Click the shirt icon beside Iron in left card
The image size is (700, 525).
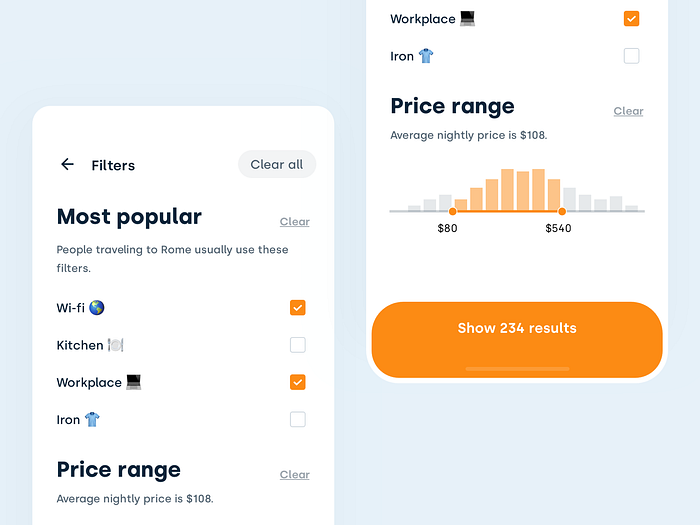point(92,420)
